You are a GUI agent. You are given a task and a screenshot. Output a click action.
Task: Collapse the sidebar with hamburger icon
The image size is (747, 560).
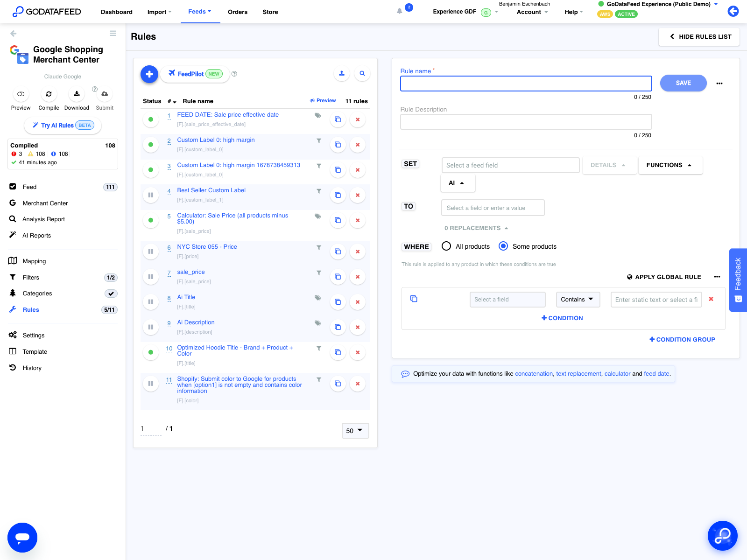[113, 33]
